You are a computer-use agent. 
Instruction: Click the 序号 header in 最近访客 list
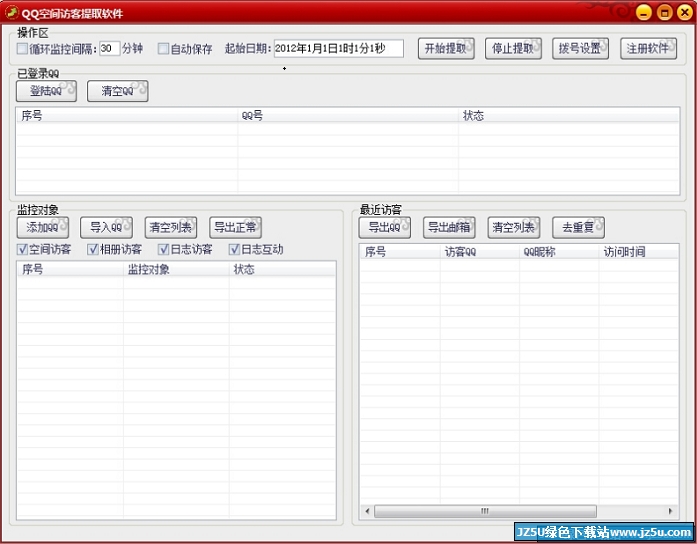coord(400,252)
